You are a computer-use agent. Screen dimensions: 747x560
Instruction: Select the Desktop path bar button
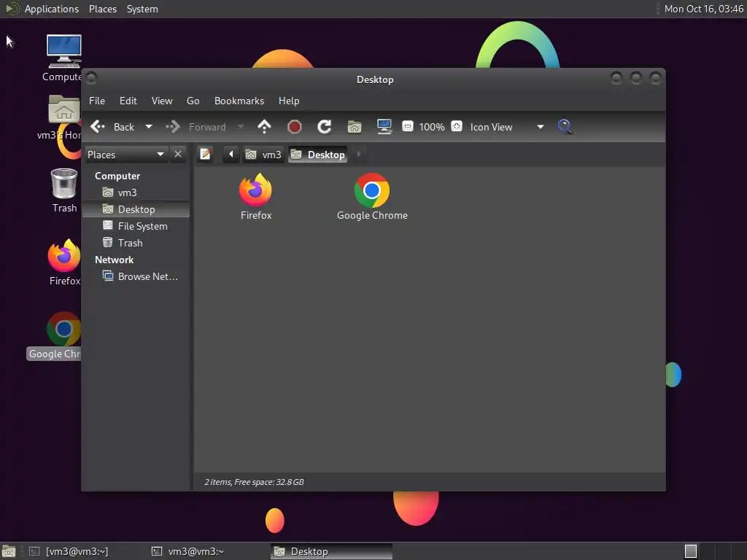point(318,155)
